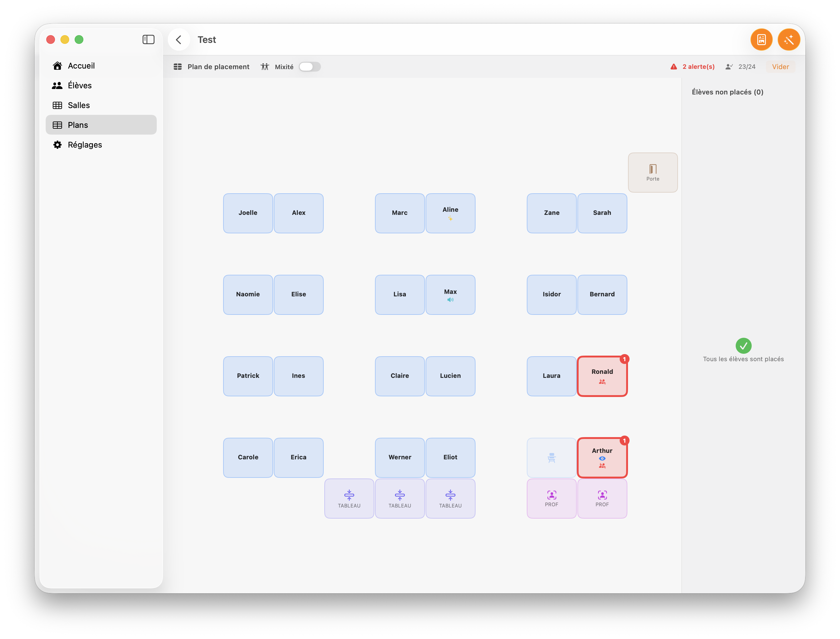Select Carole's seat
This screenshot has height=639, width=840.
point(248,457)
